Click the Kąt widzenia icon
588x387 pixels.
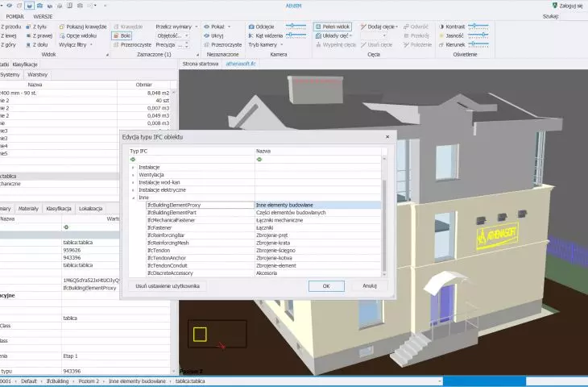(x=251, y=35)
